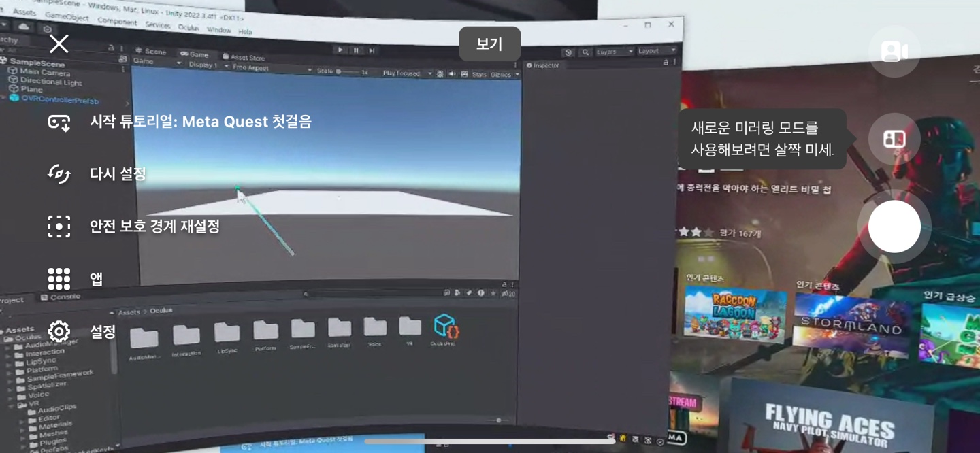Click the Unity undo history icon
This screenshot has width=980, height=453.
click(x=568, y=52)
